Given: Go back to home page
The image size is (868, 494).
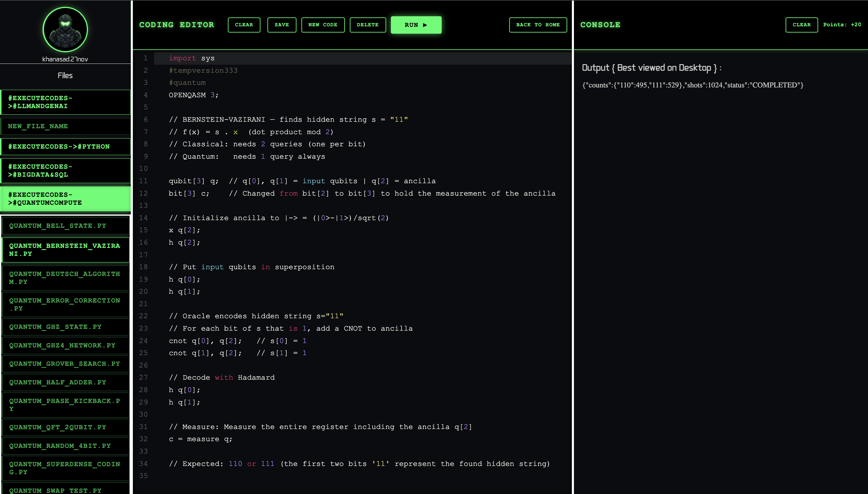Looking at the screenshot, I should 538,25.
